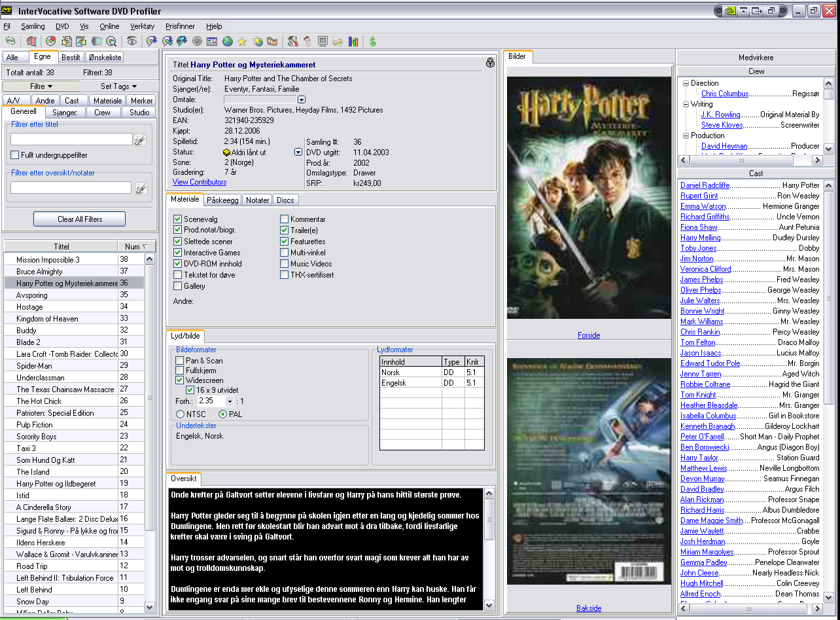Click the printer icon in the toolbar
840x620 pixels.
(x=338, y=41)
